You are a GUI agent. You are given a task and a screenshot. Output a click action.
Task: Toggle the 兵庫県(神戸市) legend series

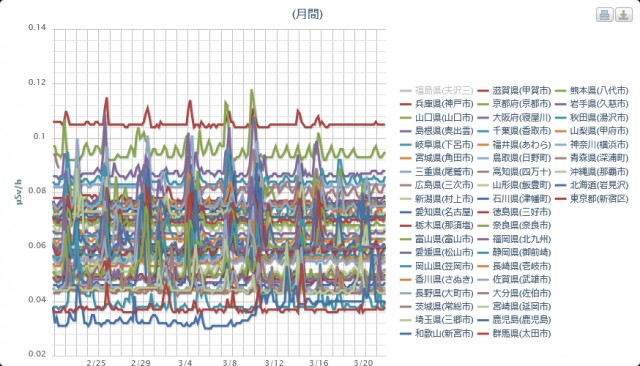[x=436, y=104]
